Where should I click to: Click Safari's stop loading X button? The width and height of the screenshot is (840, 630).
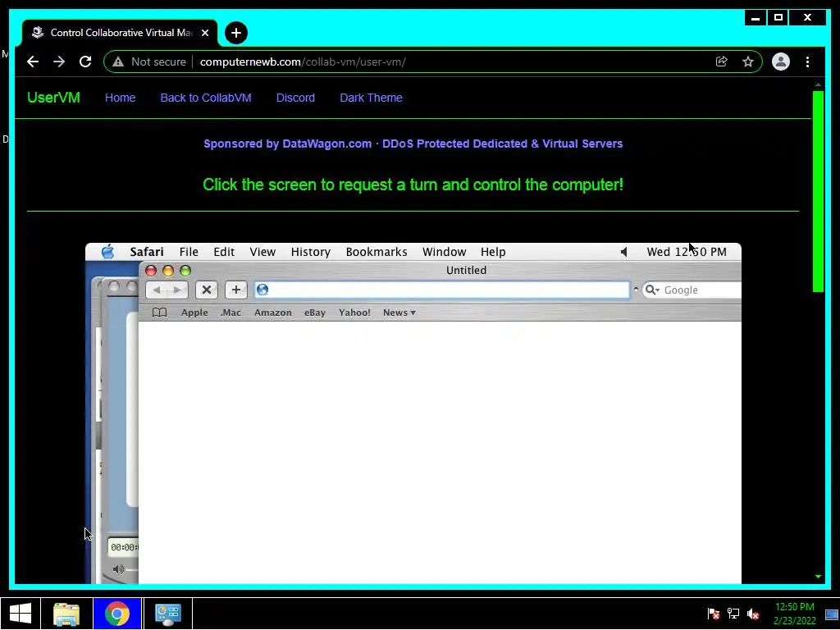[206, 290]
